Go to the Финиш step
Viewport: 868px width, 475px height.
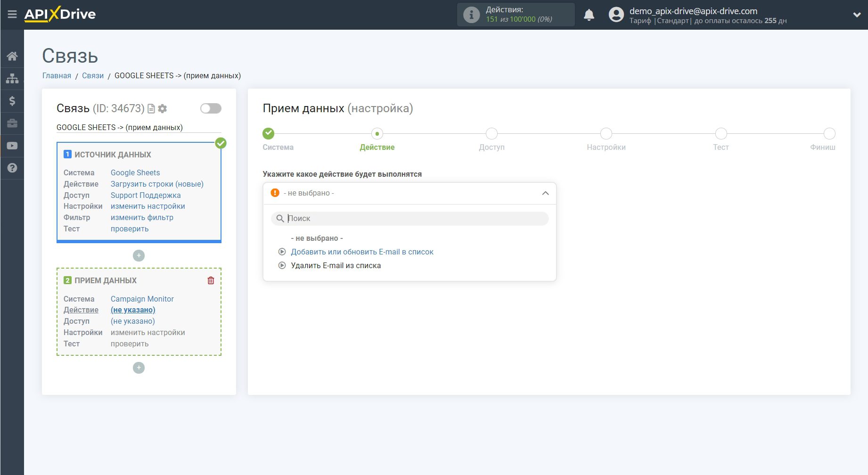click(829, 134)
